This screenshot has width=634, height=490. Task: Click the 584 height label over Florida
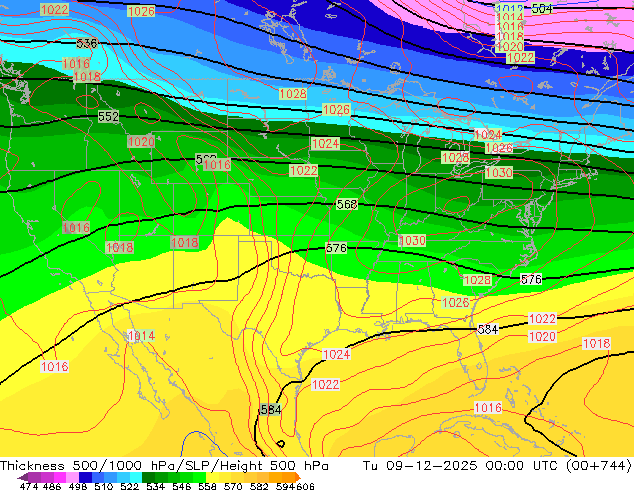point(488,329)
